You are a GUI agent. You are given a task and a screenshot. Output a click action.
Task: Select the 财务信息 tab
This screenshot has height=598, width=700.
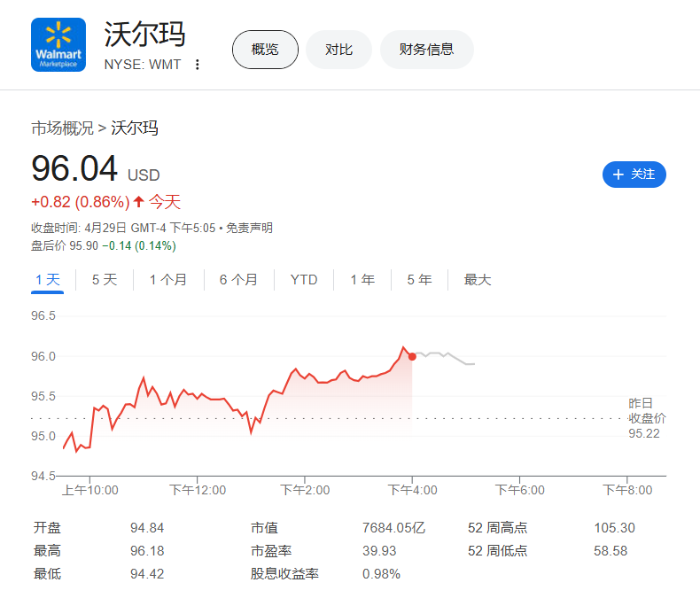[x=426, y=50]
